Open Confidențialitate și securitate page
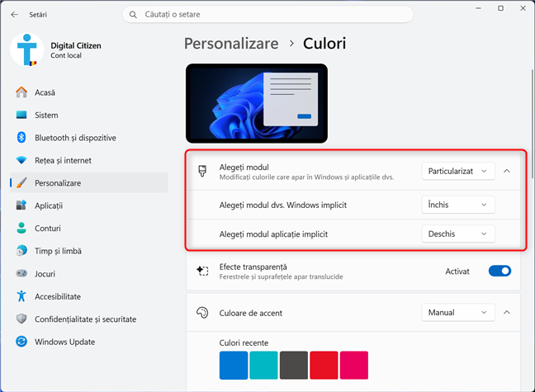Viewport: 535px width, 392px height. (89, 319)
